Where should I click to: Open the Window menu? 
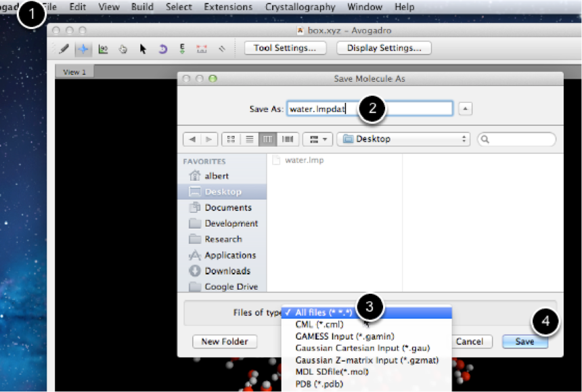(x=365, y=7)
